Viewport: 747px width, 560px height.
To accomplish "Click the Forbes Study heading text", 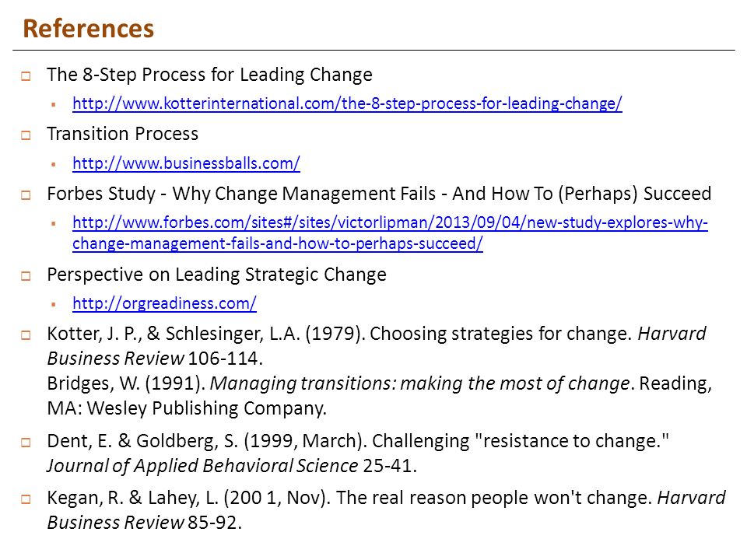I will (379, 194).
